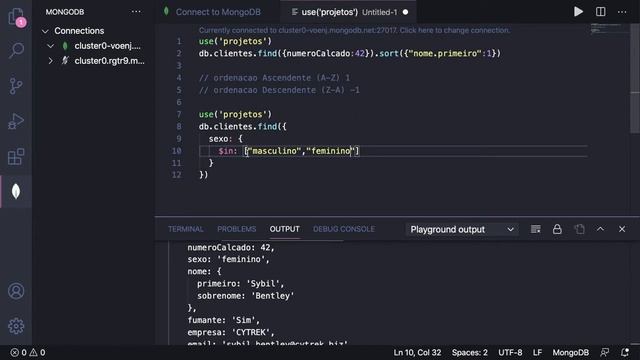Screen dimensions: 640x360
Task: Open the Search view in the activity bar
Action: (x=16, y=50)
